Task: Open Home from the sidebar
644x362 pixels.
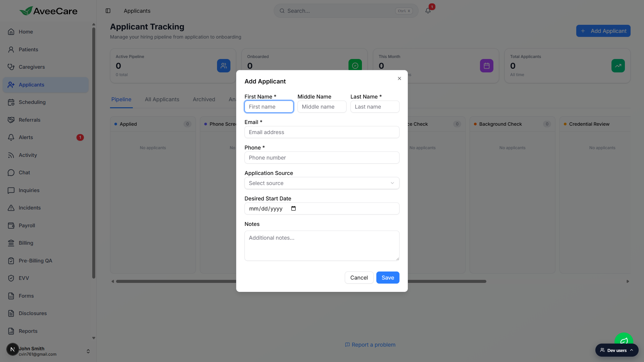Action: point(45,32)
